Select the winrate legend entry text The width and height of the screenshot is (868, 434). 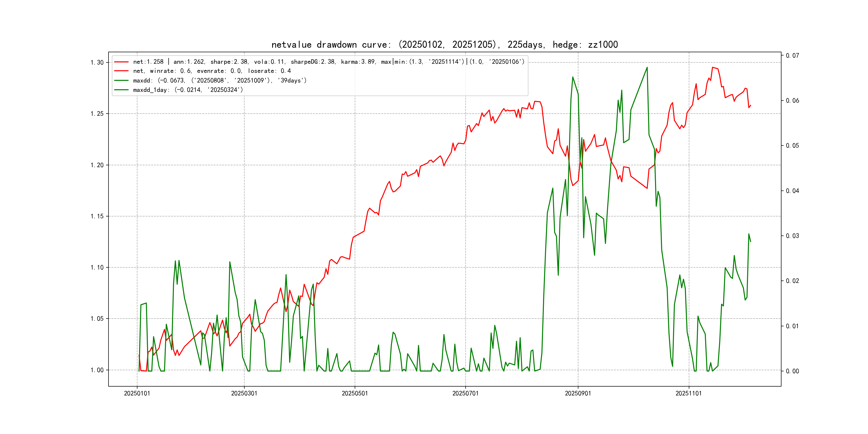point(212,71)
